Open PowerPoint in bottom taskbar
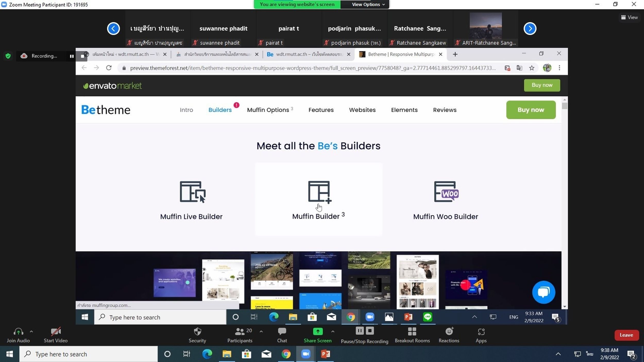 point(325,354)
